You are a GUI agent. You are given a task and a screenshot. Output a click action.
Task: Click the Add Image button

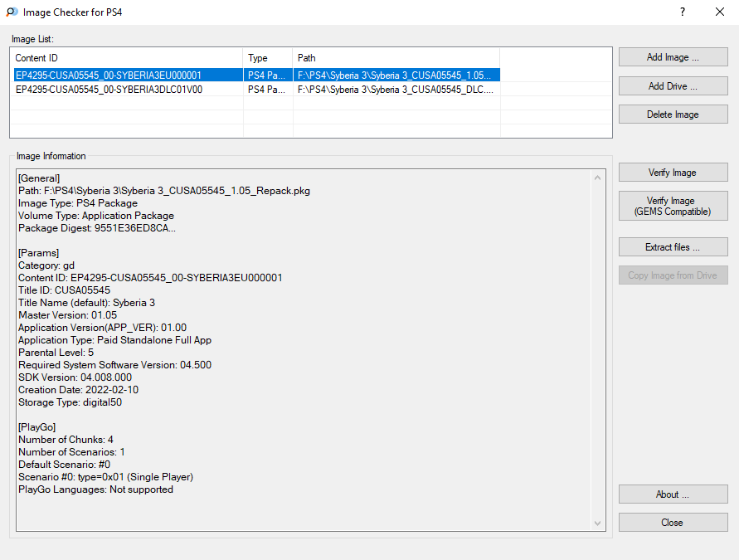[x=673, y=57]
